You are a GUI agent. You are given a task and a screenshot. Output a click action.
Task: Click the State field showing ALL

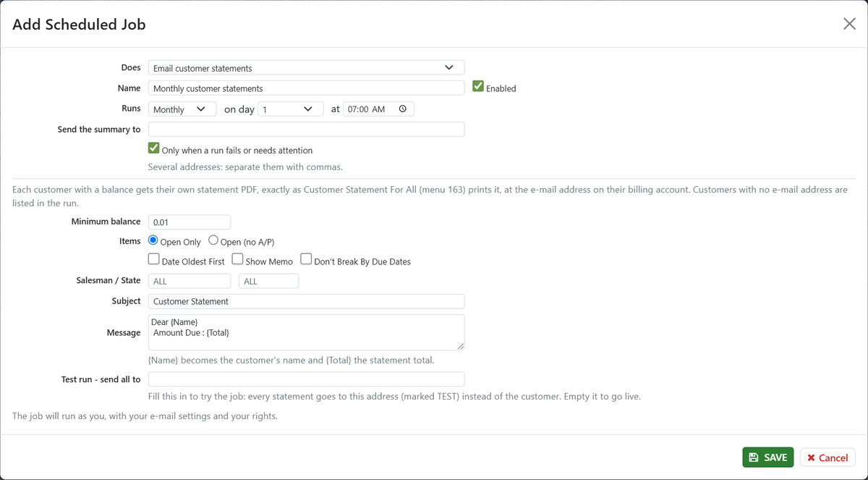click(268, 281)
